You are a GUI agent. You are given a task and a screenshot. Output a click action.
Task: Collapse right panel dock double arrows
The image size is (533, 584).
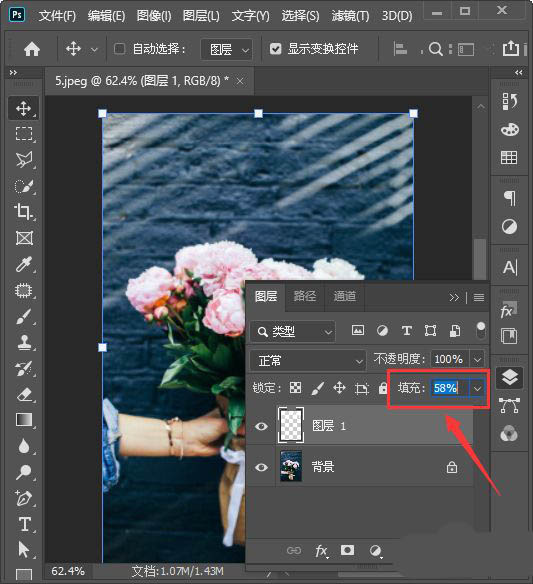(518, 72)
